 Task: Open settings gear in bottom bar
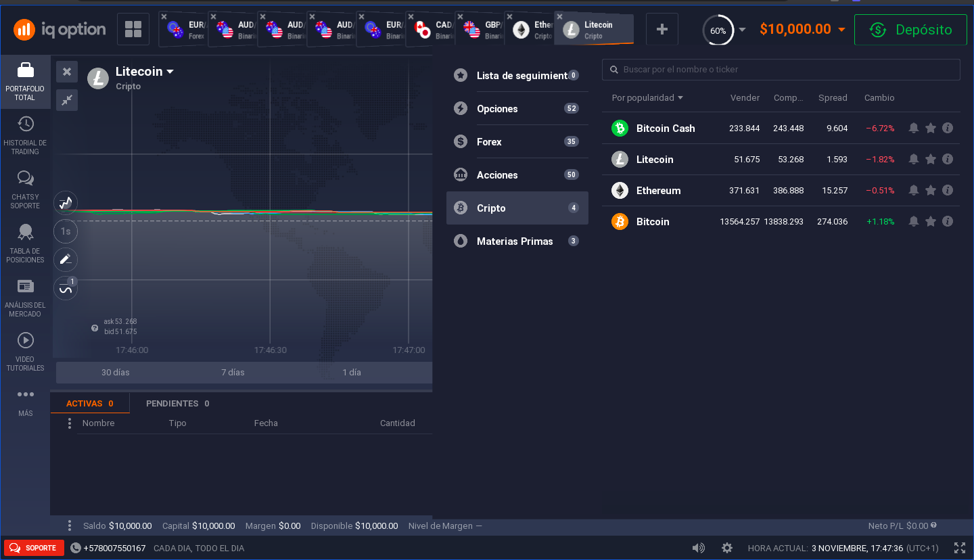click(x=727, y=548)
